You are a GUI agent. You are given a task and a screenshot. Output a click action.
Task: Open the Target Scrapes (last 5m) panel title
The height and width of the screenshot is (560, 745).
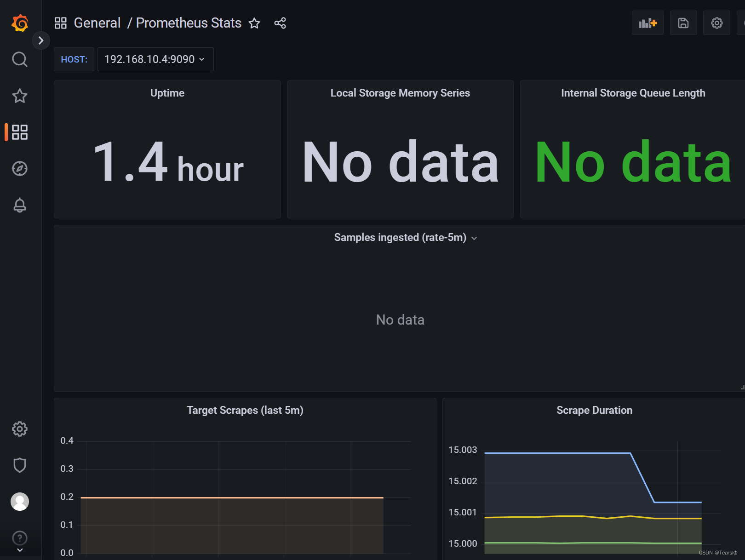tap(245, 410)
